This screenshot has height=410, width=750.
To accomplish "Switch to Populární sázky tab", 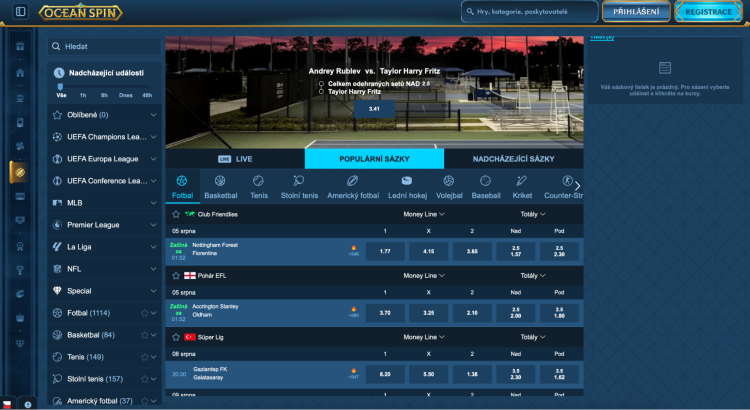I will pyautogui.click(x=374, y=159).
